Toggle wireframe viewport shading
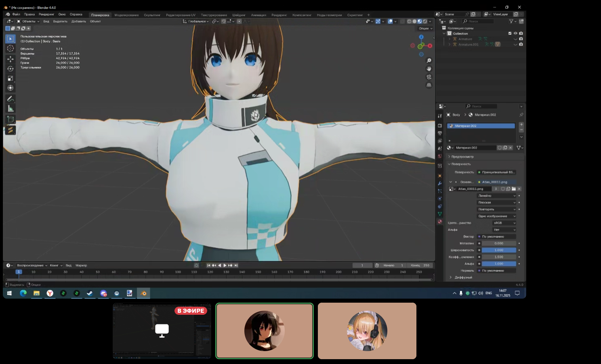 coord(409,21)
